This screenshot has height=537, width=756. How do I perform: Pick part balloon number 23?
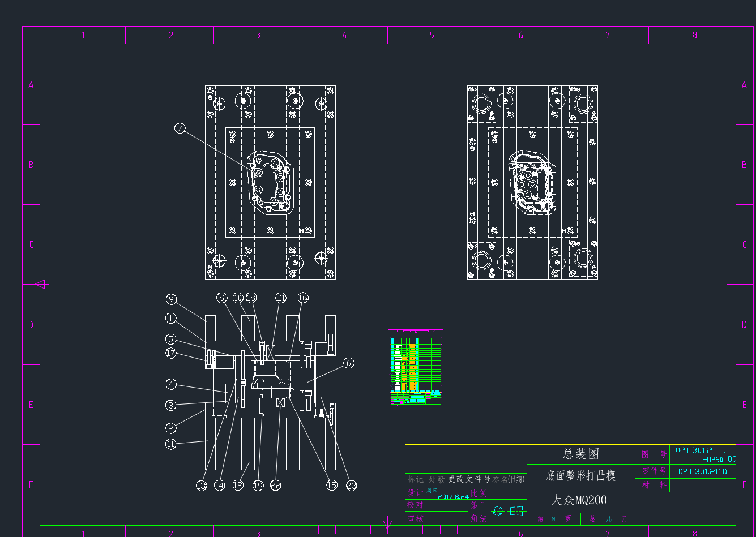coord(352,486)
